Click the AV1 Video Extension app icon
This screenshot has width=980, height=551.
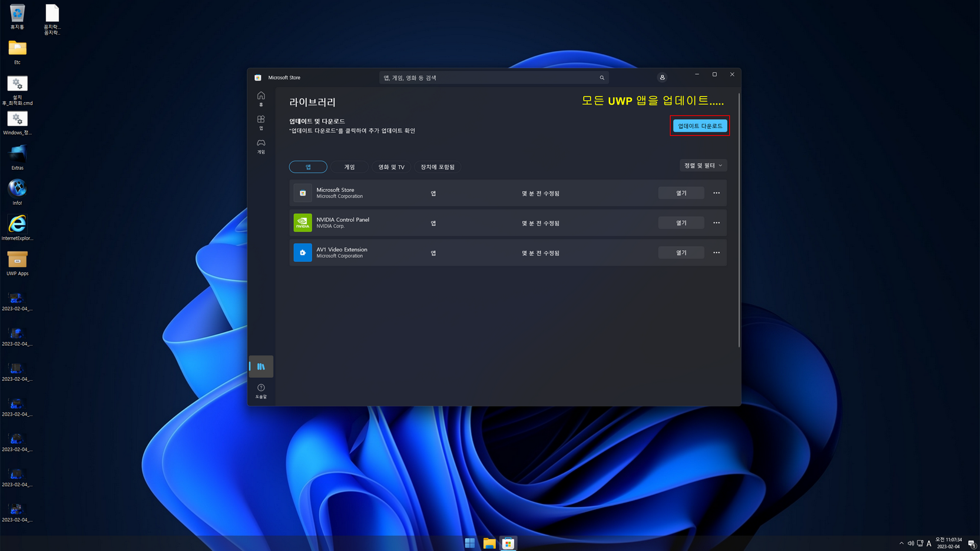303,253
